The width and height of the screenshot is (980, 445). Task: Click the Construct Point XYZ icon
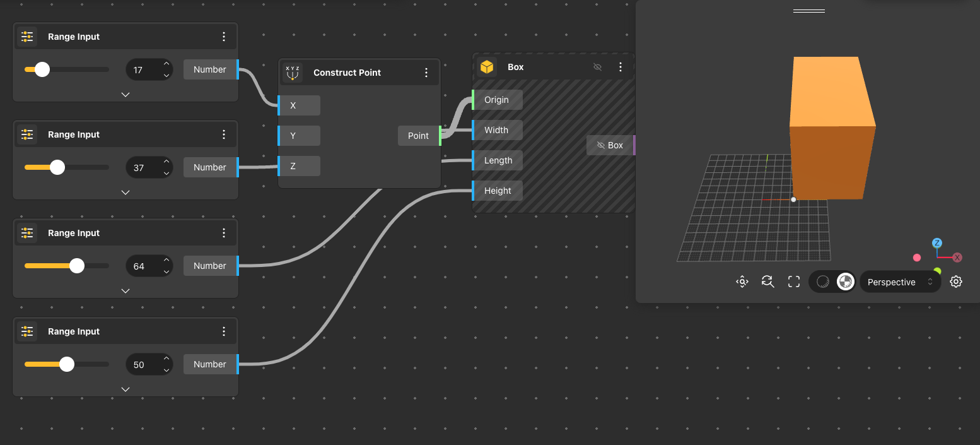293,73
